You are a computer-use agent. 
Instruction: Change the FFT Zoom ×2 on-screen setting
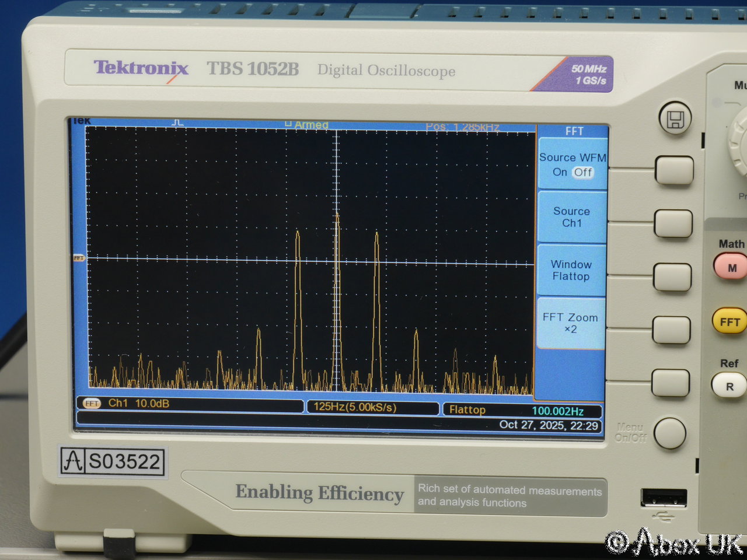pos(570,323)
